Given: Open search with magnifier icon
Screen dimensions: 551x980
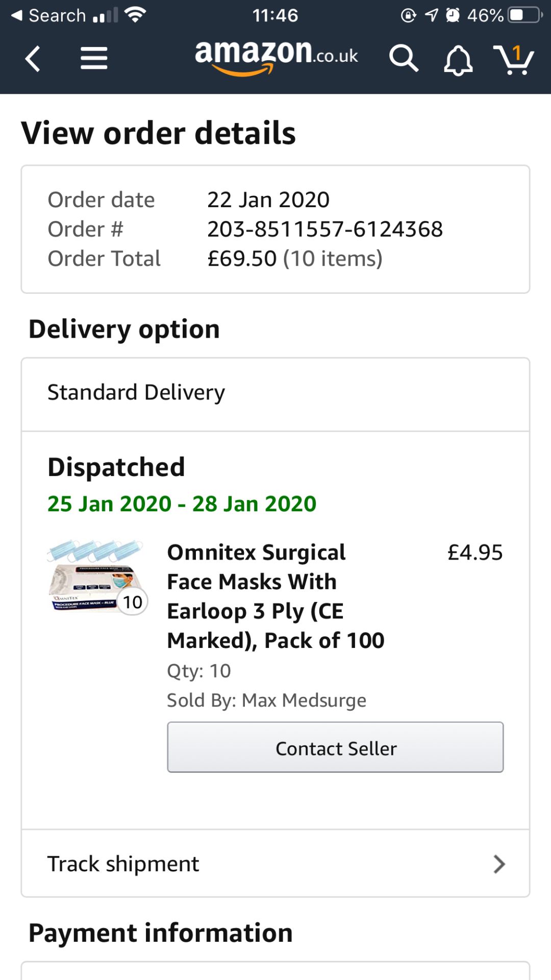Looking at the screenshot, I should (x=404, y=58).
